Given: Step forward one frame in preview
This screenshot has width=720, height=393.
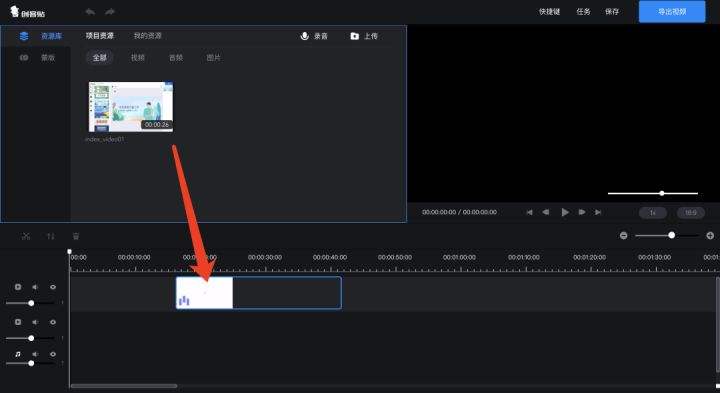Looking at the screenshot, I should 582,212.
